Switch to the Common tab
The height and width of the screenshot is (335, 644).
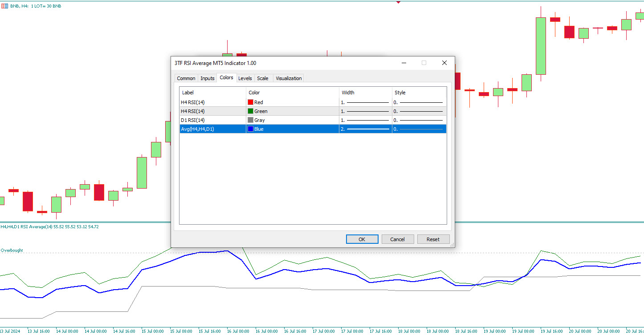click(186, 78)
